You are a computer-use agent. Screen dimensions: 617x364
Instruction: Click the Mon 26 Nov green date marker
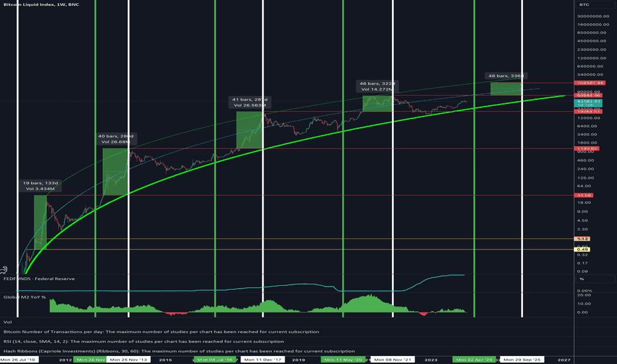click(90, 359)
